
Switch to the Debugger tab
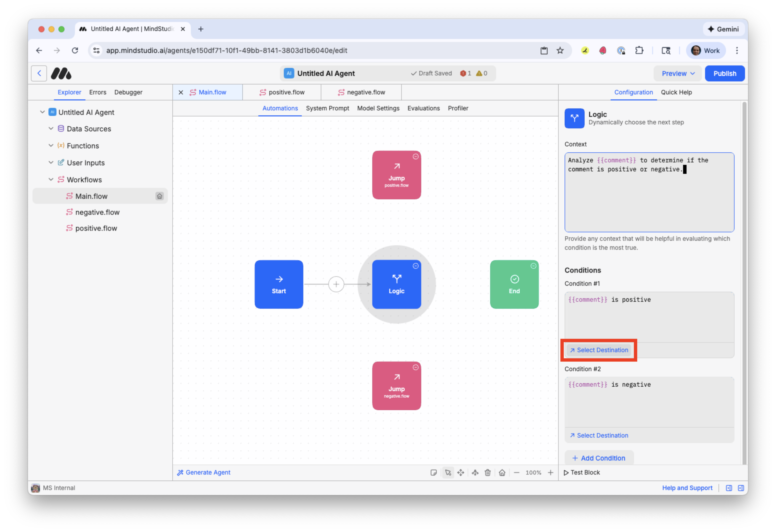point(128,92)
